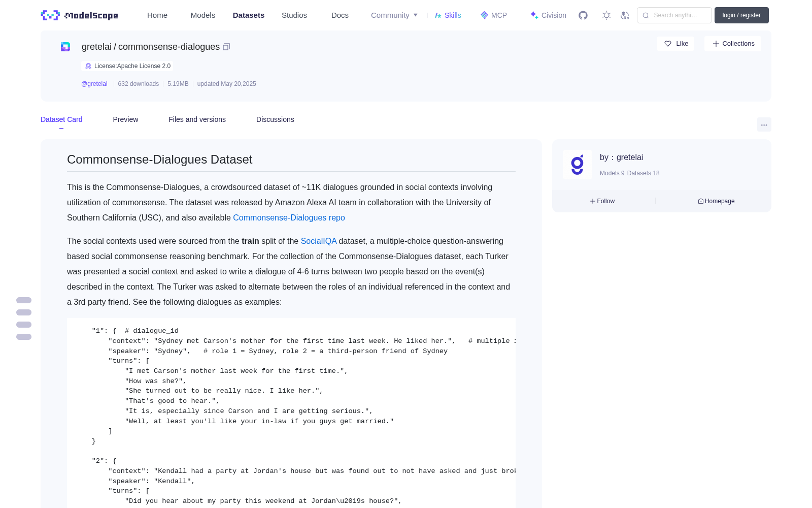Visit the gretelai Homepage
Screen dimensions: 812x508
(716, 201)
